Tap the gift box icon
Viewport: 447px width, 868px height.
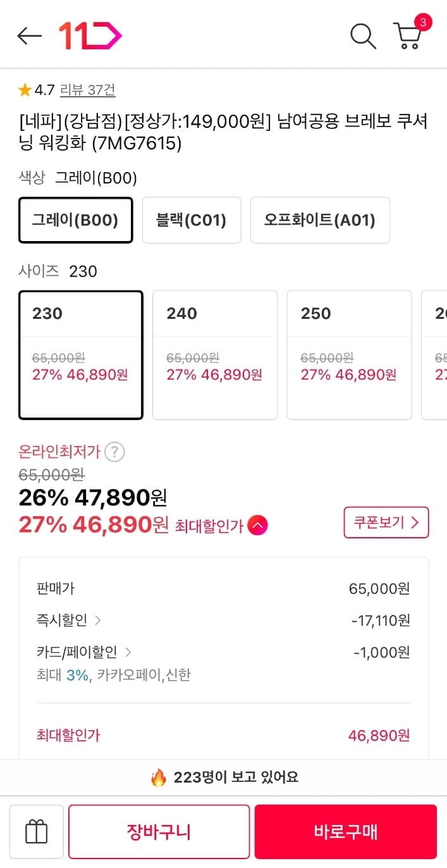[x=36, y=831]
